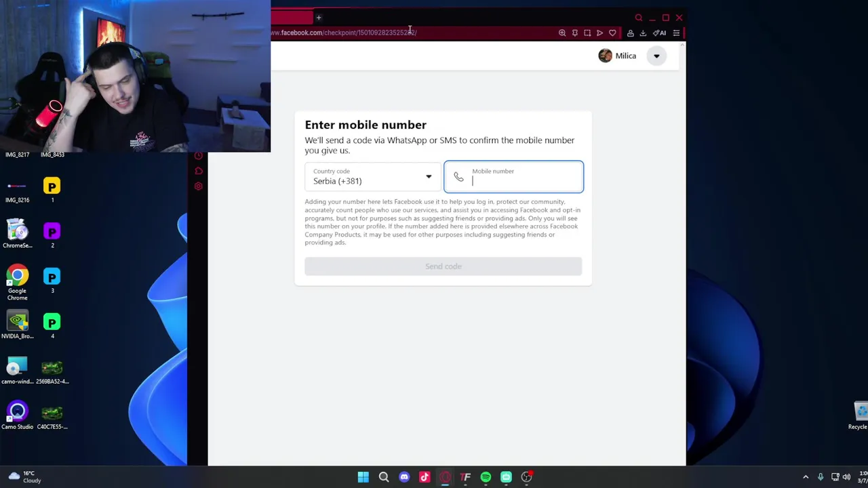Open volume speaker tray icon
This screenshot has width=868, height=488.
tap(846, 477)
